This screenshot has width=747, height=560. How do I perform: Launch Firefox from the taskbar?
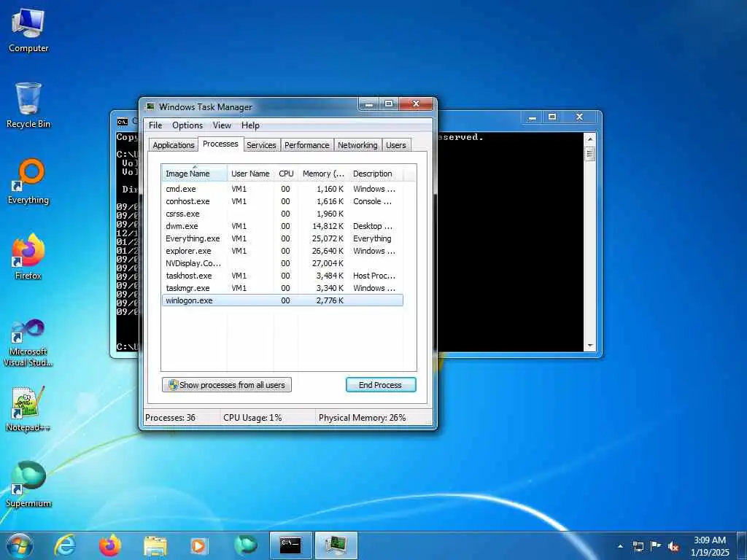click(110, 545)
